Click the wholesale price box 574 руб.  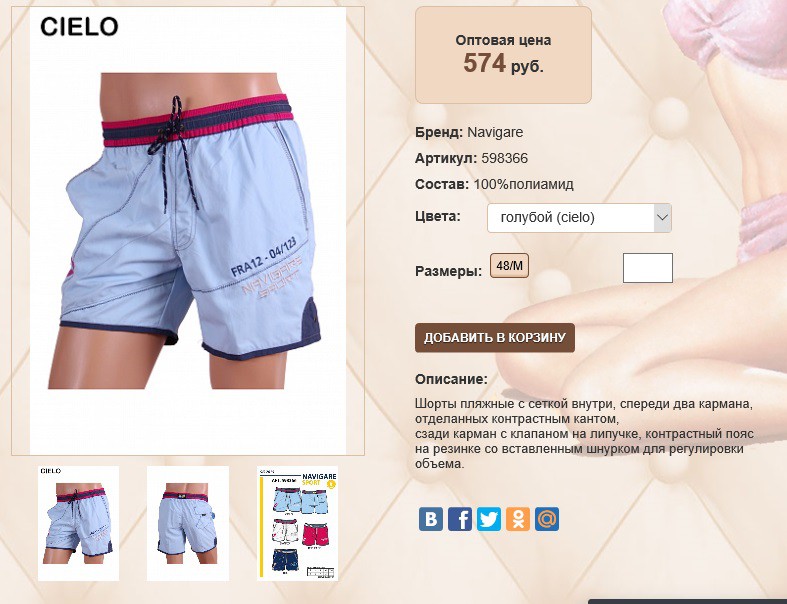(x=503, y=55)
